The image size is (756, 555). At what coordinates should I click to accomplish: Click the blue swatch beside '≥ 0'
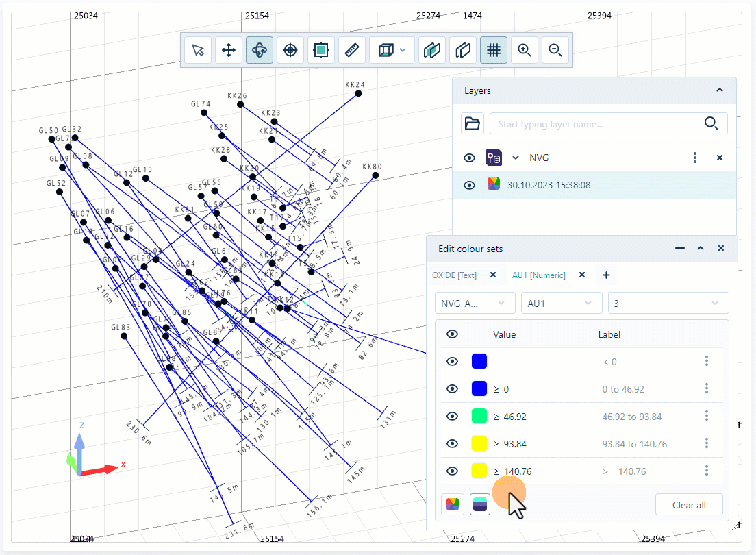coord(479,388)
